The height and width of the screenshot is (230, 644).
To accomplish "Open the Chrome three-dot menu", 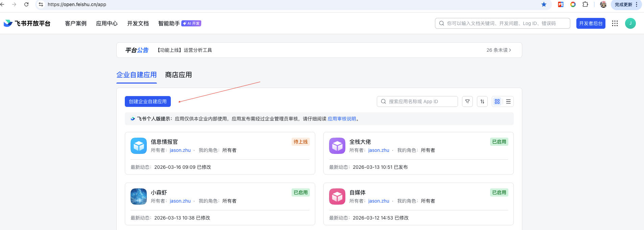I will (x=637, y=4).
